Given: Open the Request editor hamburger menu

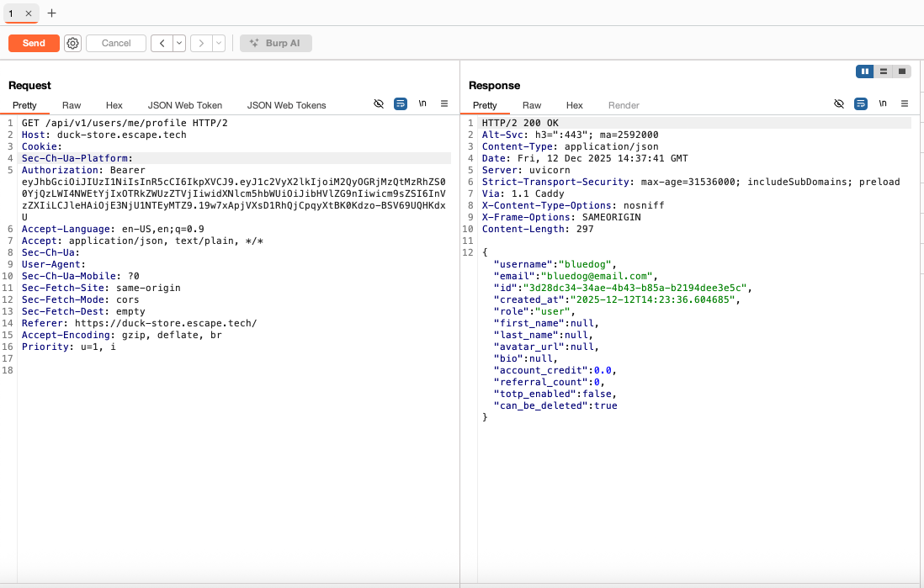Looking at the screenshot, I should pos(444,103).
